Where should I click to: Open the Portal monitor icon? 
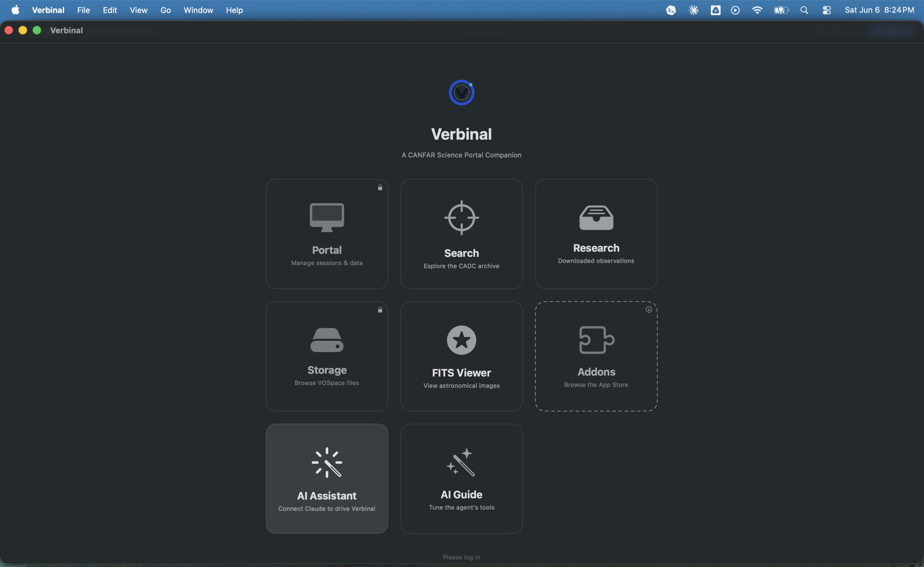point(327,218)
